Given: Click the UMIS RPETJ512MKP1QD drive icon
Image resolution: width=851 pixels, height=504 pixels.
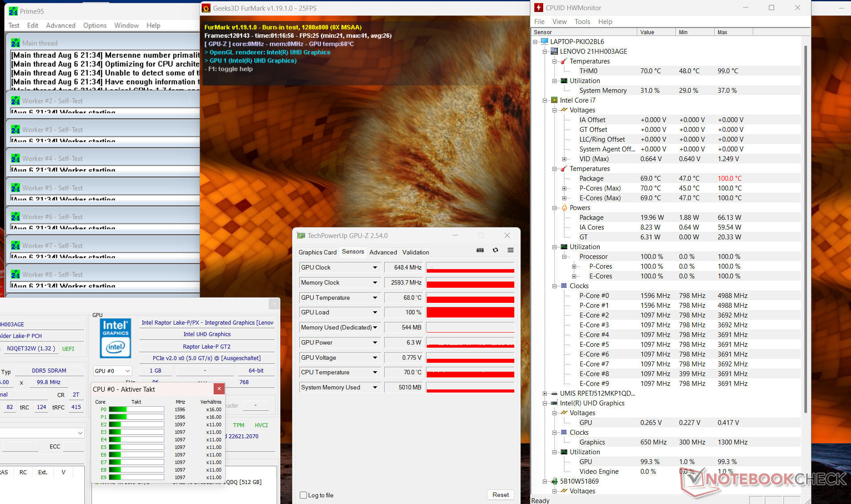Looking at the screenshot, I should [x=554, y=393].
